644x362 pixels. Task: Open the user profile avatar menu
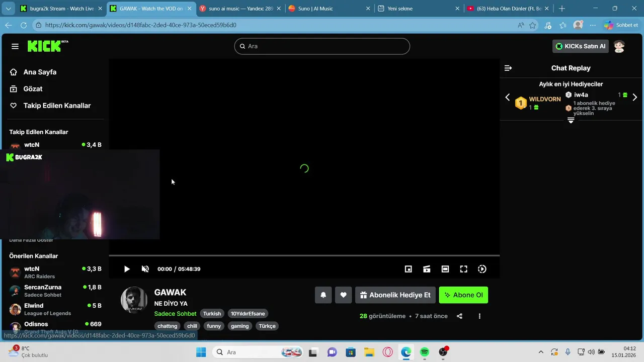tap(619, 46)
